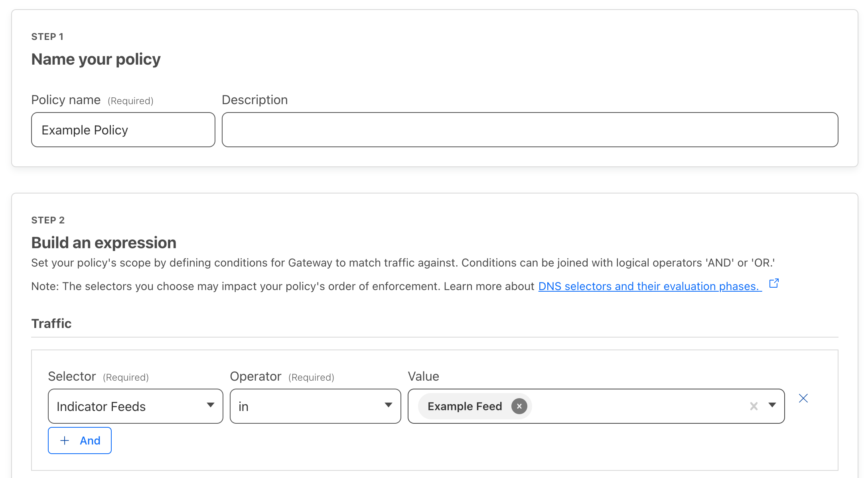Click into the Policy name field
Image resolution: width=868 pixels, height=478 pixels.
tap(122, 130)
